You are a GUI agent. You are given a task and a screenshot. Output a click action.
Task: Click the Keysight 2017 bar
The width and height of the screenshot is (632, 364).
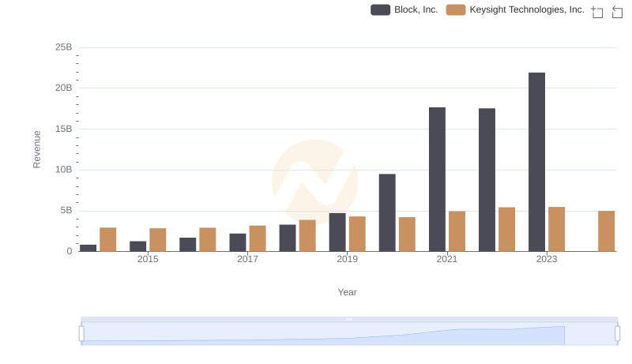tap(258, 238)
